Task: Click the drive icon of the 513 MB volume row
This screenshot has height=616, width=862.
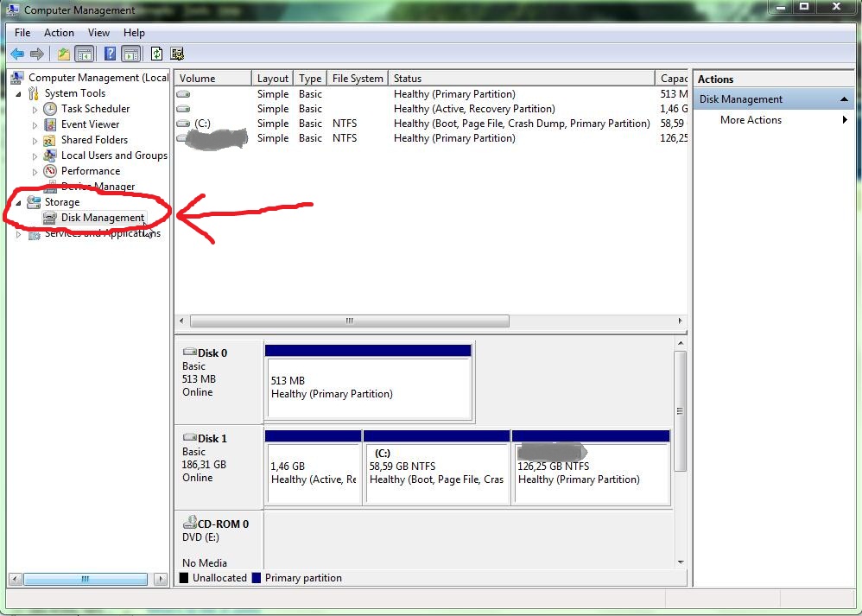Action: [x=184, y=94]
